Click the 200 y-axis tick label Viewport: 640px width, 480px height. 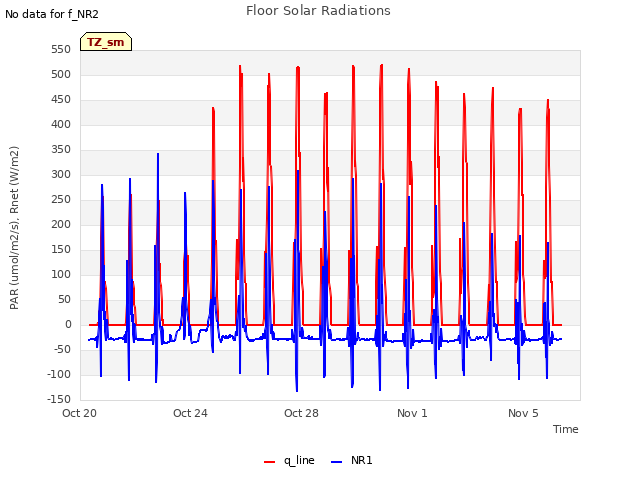point(61,224)
